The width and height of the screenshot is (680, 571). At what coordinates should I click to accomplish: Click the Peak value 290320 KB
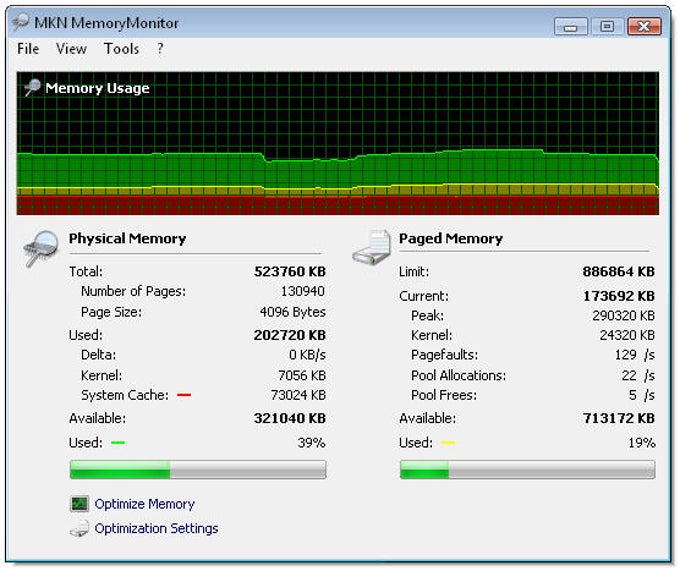tap(623, 315)
